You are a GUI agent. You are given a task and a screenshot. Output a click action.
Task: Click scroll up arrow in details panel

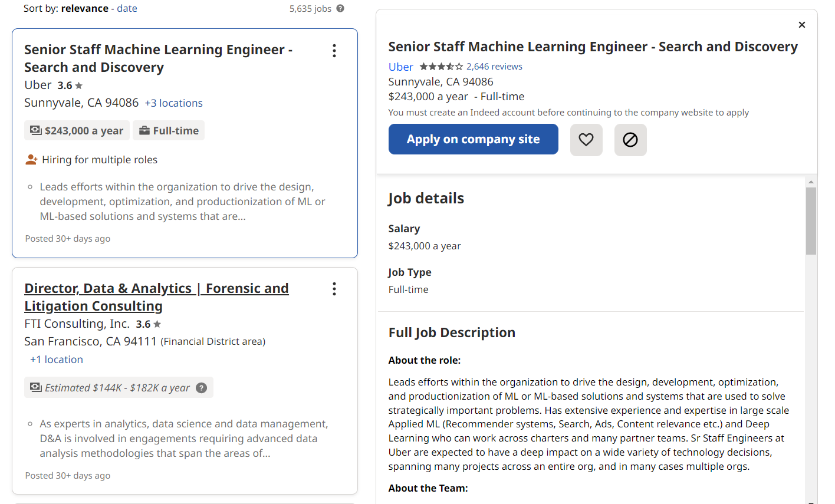tap(811, 182)
